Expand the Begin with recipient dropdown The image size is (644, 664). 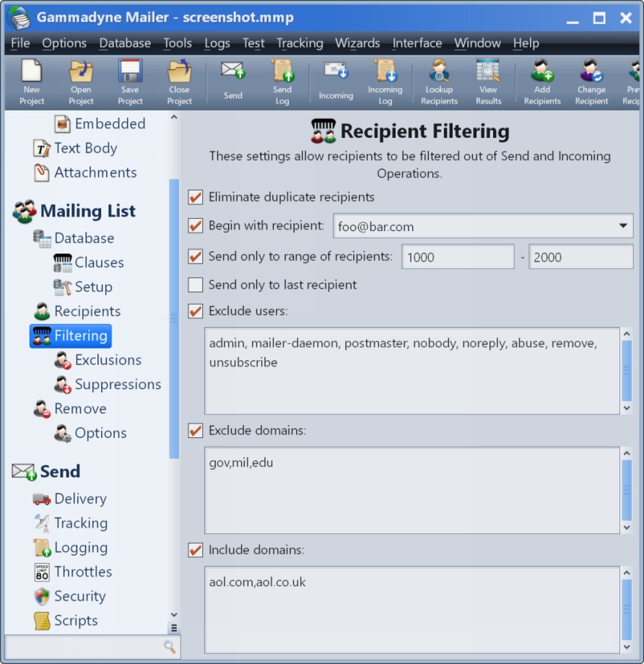623,227
